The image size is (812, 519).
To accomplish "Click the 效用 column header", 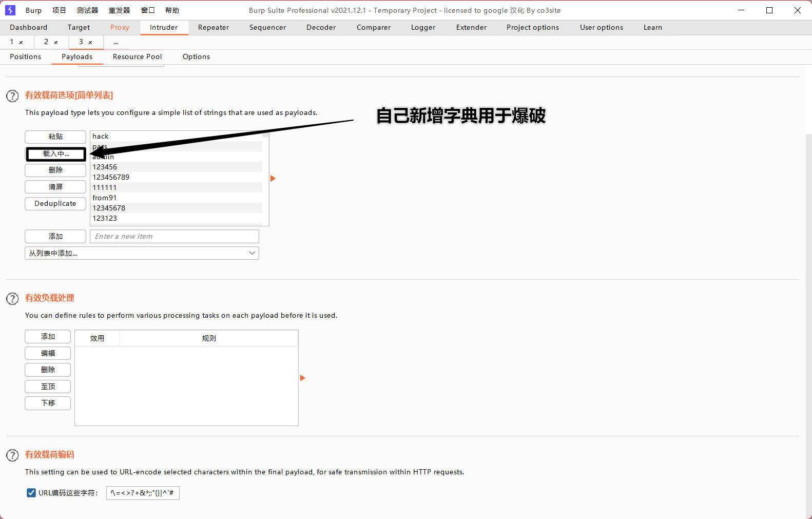I will [97, 338].
